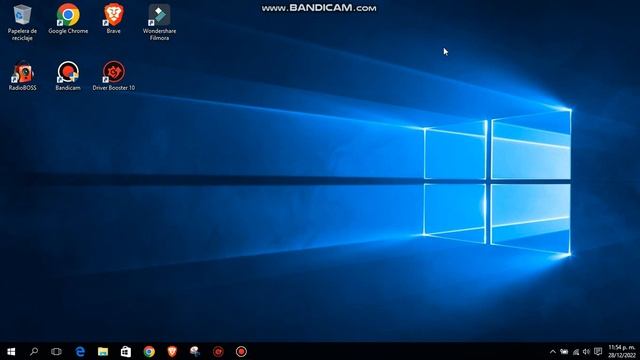Open Microsoft Store from the taskbar

126,351
